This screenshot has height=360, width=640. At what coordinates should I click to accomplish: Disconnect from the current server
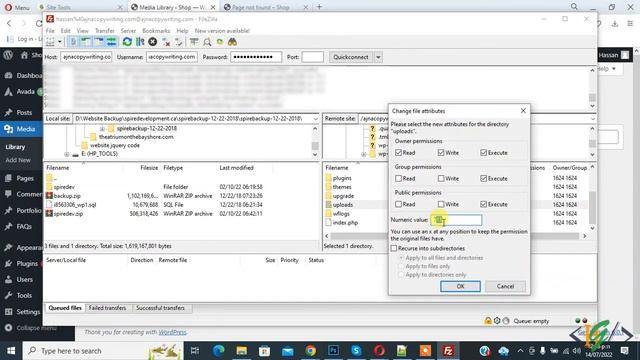point(166,42)
